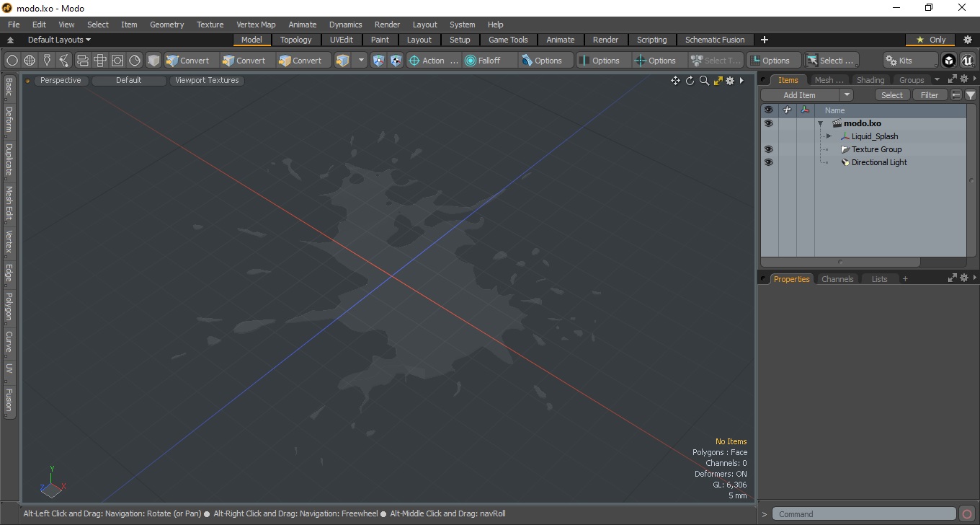Click the viewport orange dot indicator
The height and width of the screenshot is (525, 980).
28,81
